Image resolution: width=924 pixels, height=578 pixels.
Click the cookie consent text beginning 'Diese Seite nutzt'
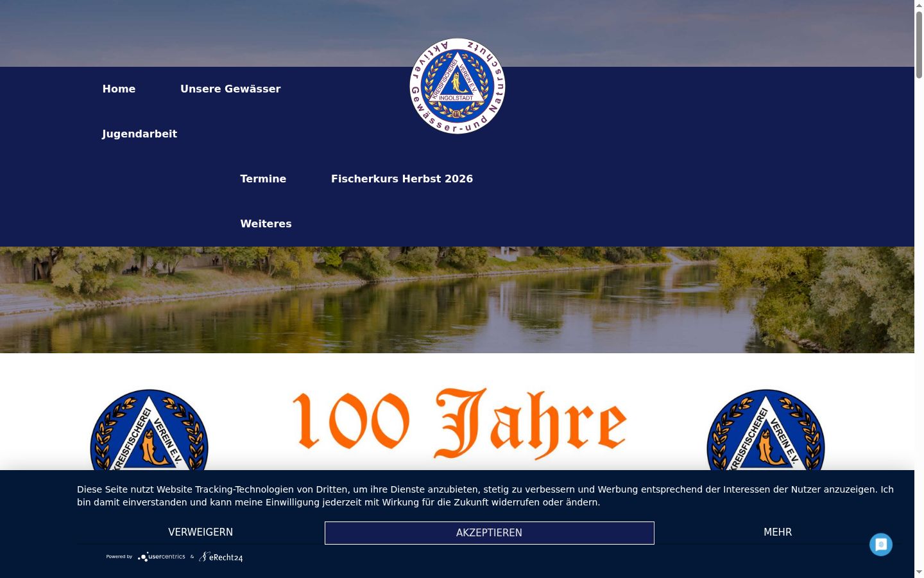(485, 496)
